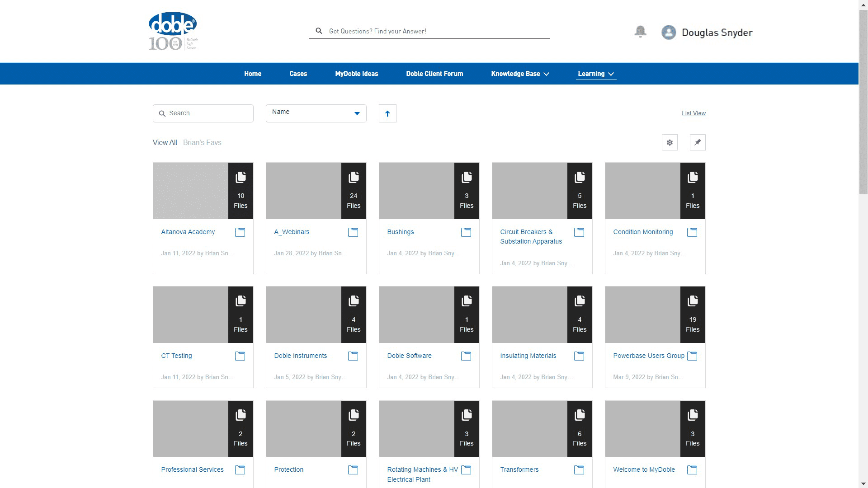This screenshot has width=868, height=488.
Task: Open the gear settings button
Action: tap(670, 142)
